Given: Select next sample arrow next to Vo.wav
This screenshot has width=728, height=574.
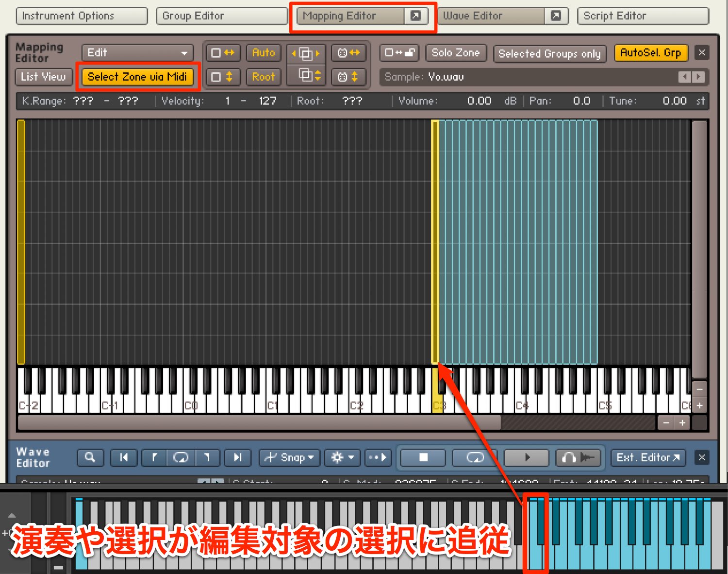Looking at the screenshot, I should pos(698,77).
